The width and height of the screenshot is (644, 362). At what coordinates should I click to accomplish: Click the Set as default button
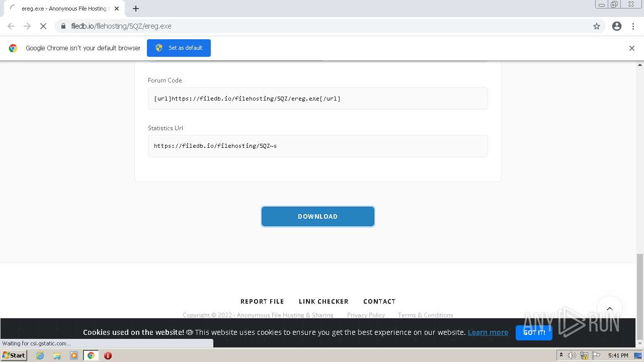coord(179,48)
